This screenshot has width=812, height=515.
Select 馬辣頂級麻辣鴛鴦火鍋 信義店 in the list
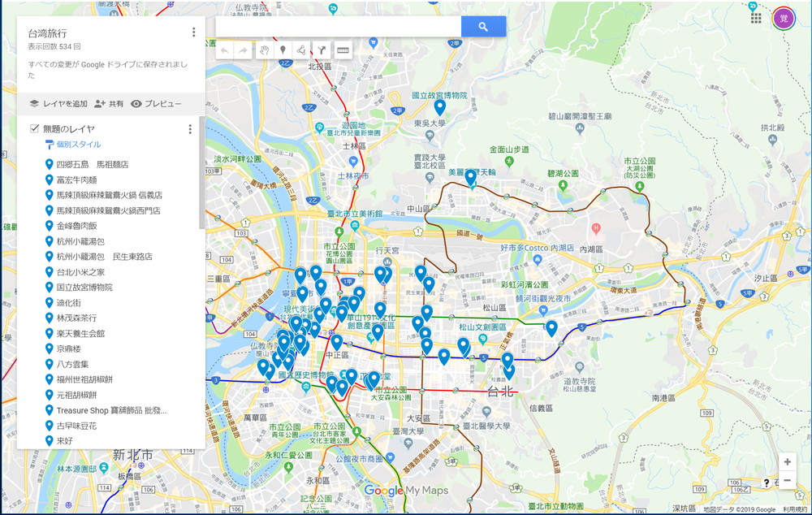pyautogui.click(x=110, y=195)
